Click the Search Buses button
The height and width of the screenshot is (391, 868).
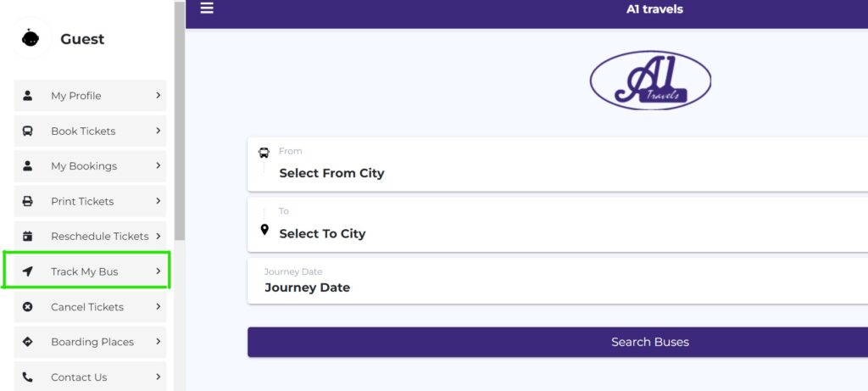coord(558,342)
